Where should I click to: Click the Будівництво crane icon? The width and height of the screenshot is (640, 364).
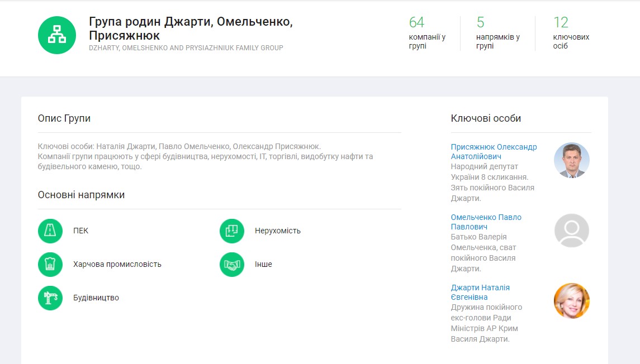pos(50,298)
